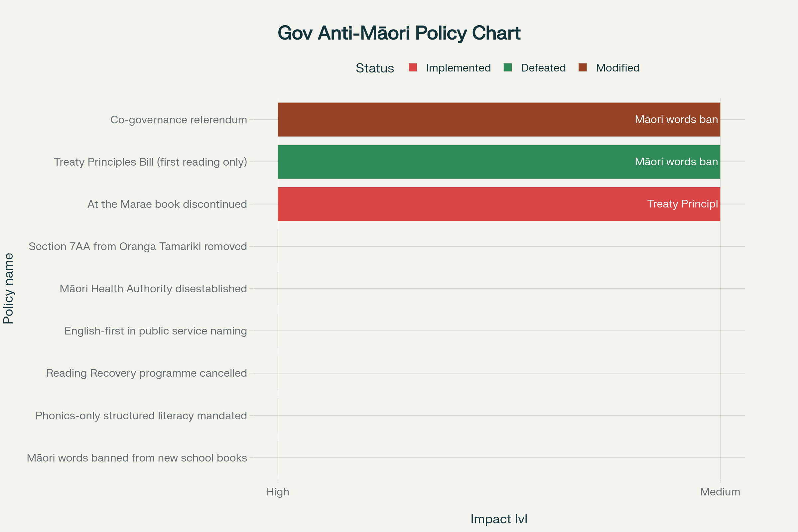The width and height of the screenshot is (798, 532).
Task: Click the Status legend title
Action: pyautogui.click(x=375, y=68)
